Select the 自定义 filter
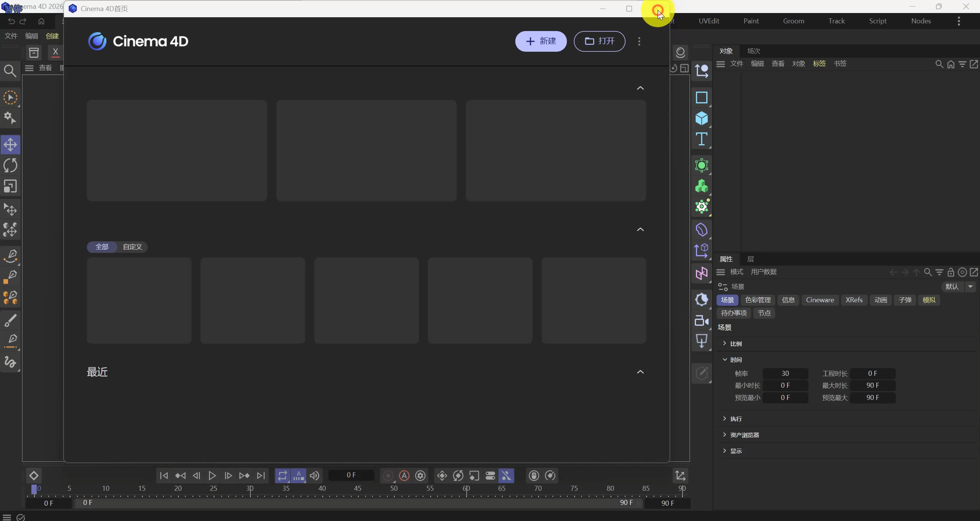Viewport: 980px width, 521px height. pyautogui.click(x=132, y=247)
